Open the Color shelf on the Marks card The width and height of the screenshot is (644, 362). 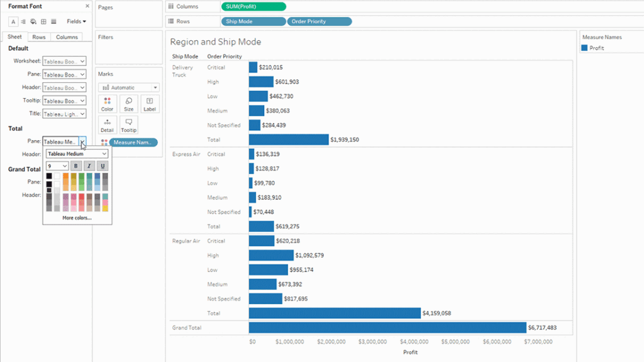click(107, 103)
